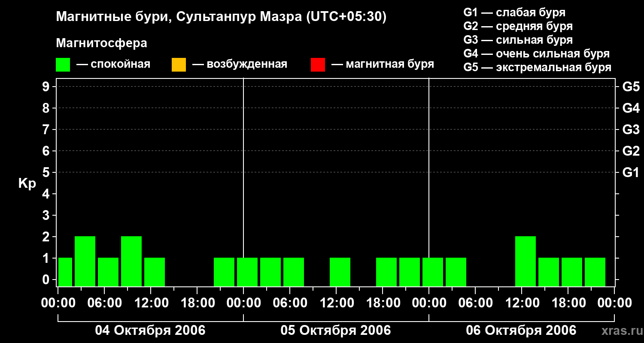Click the Kp 2 bar at 03:00–05:30 on 04 Октября
The height and width of the screenshot is (343, 644).
pos(85,261)
